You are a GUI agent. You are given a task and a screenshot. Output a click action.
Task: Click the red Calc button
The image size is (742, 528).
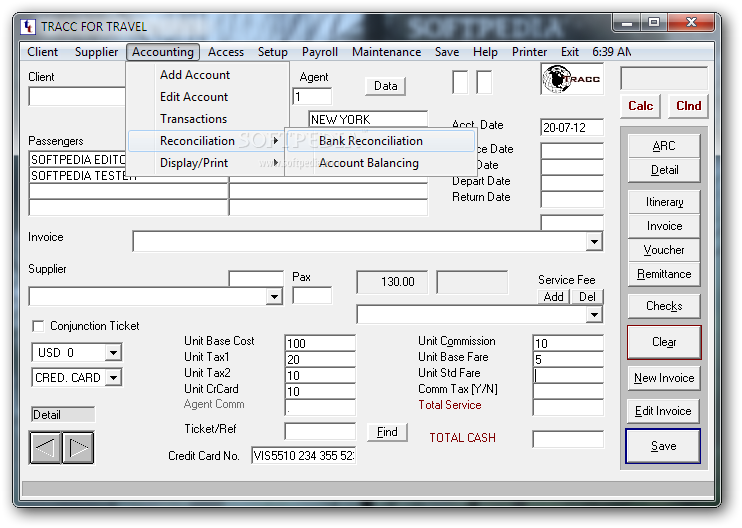point(640,106)
